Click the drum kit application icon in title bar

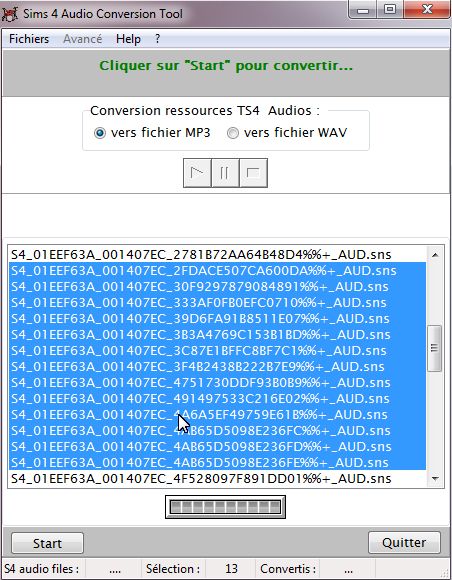(10, 14)
